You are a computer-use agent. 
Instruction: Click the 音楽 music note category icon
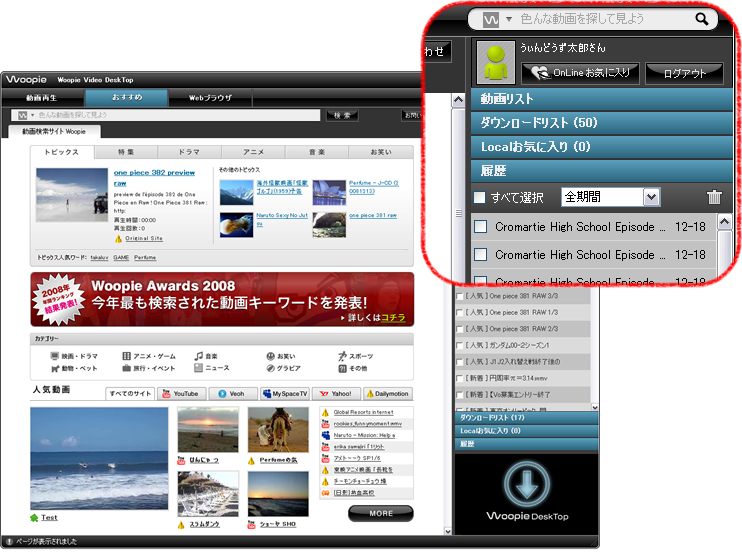click(199, 356)
